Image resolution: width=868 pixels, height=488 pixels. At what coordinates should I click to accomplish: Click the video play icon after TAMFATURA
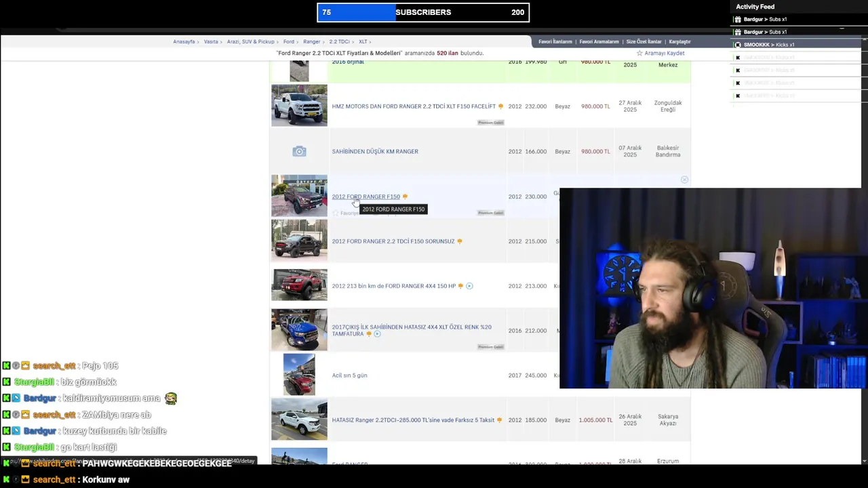coord(377,334)
